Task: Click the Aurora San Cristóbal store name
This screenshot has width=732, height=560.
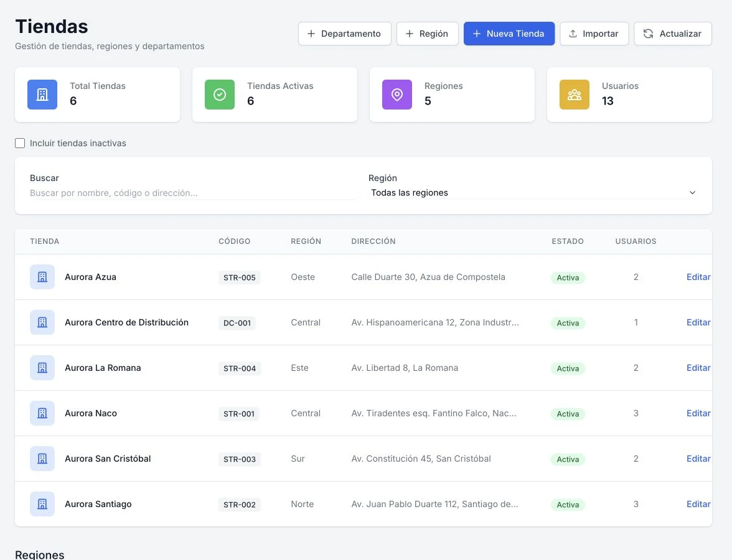Action: 108,459
